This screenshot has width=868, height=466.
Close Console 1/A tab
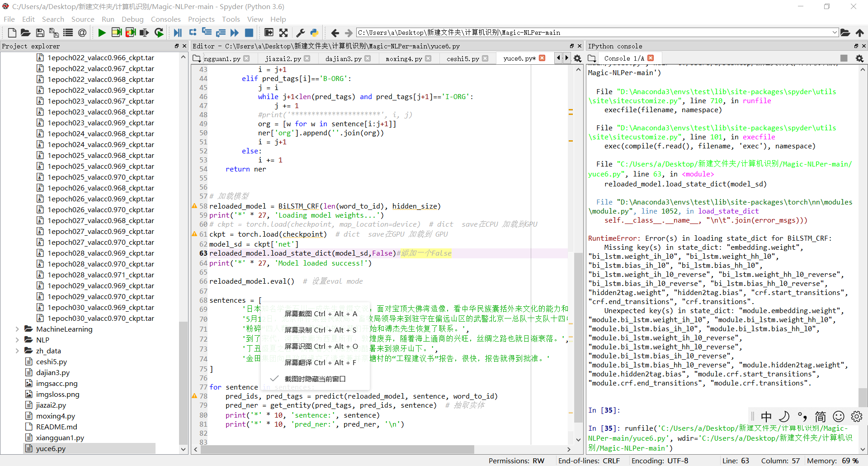[x=651, y=58]
